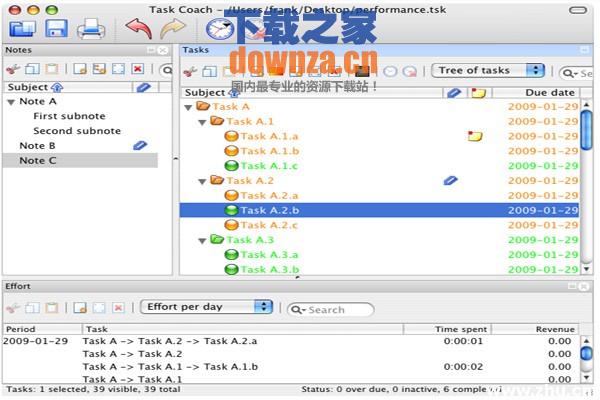600x400 pixels.
Task: Select effort row ending Task A.1.b
Action: tap(291, 367)
